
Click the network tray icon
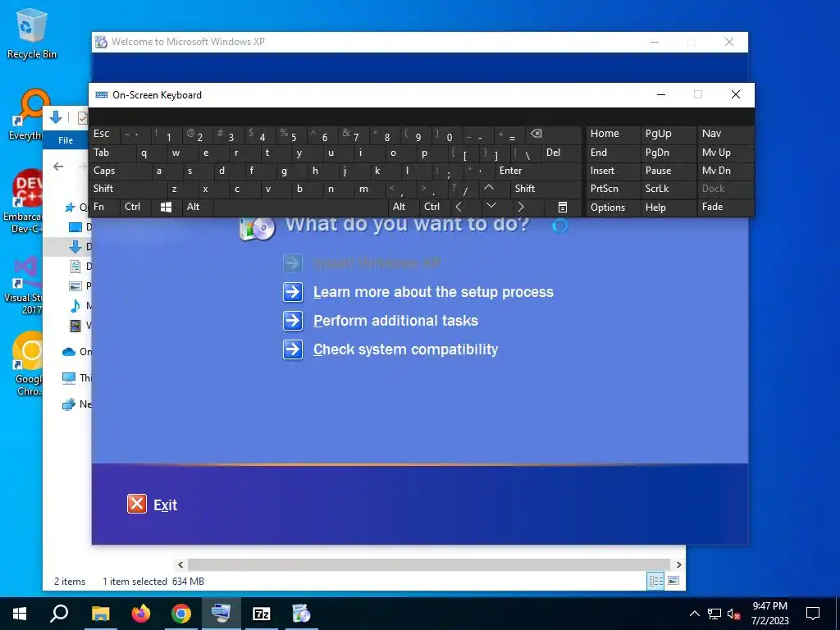[x=714, y=614]
